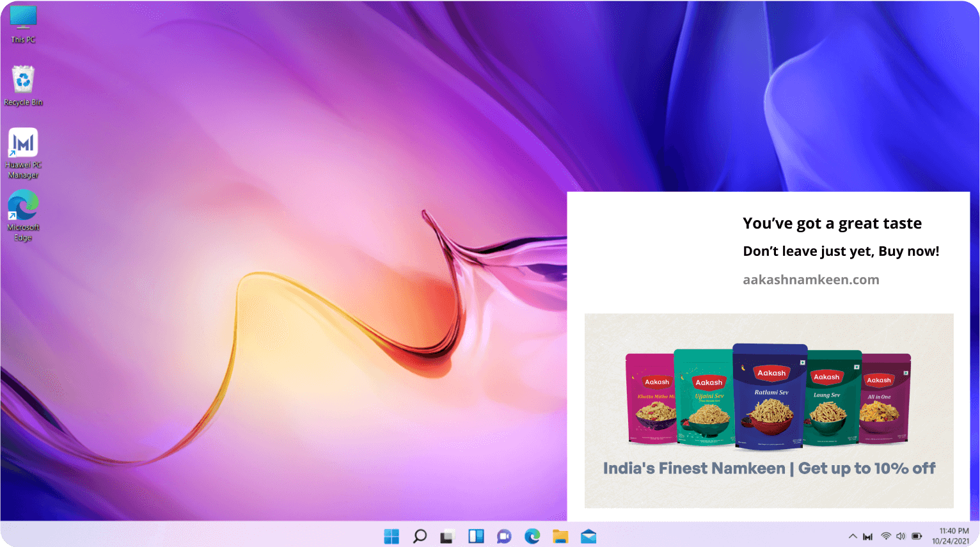
Task: Open Wi-Fi network tray icon
Action: coord(886,536)
